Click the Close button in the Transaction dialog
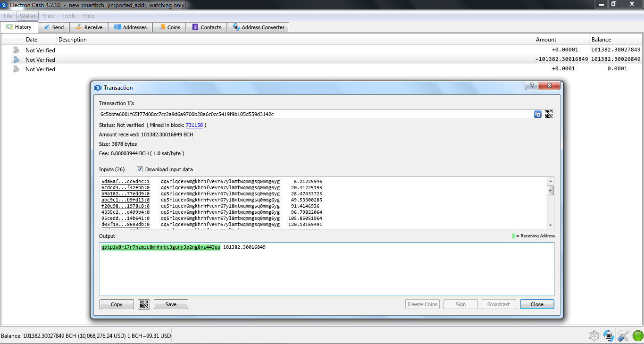Viewport: 644px width, 344px height. point(537,304)
